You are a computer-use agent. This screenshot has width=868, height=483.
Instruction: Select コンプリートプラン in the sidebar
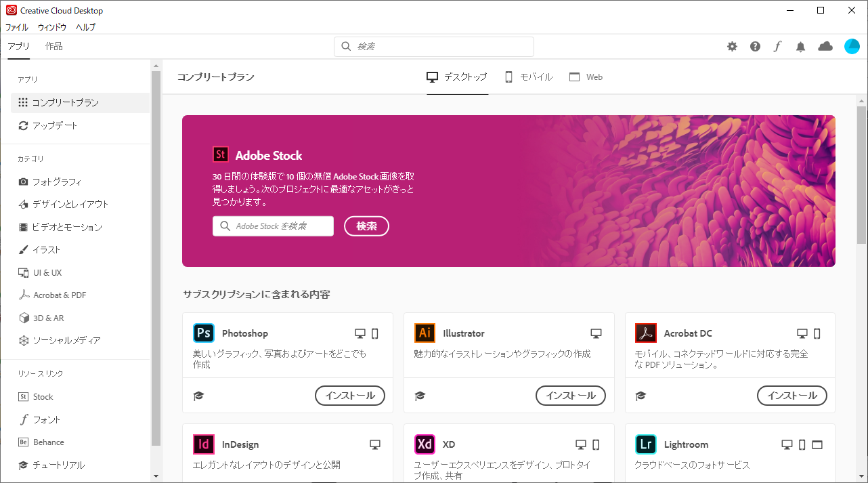[x=80, y=102]
